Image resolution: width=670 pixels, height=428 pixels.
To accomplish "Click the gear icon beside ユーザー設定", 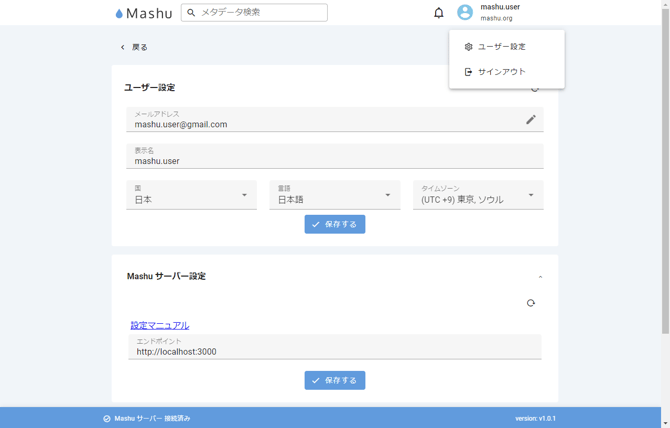I will click(x=468, y=47).
